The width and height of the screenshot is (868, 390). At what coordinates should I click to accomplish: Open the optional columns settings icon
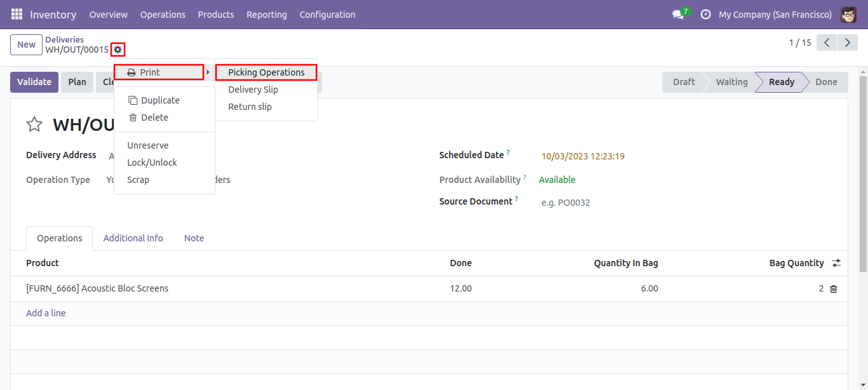point(837,263)
